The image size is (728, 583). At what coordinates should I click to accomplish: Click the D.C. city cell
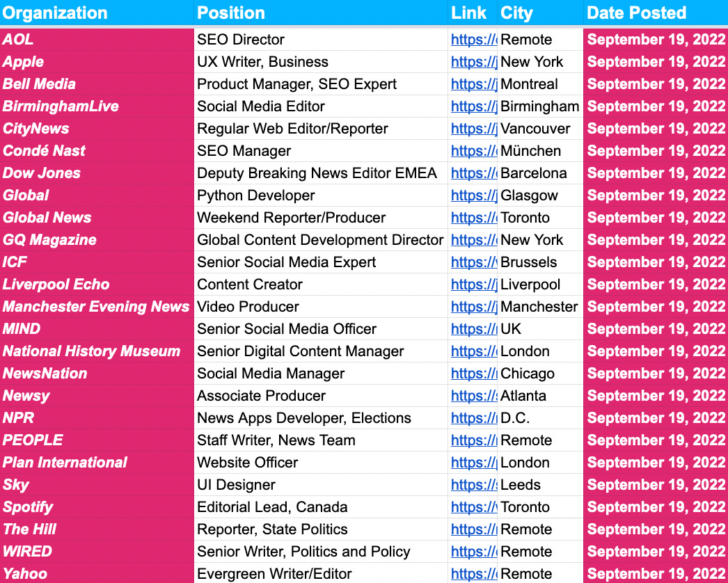coord(540,418)
